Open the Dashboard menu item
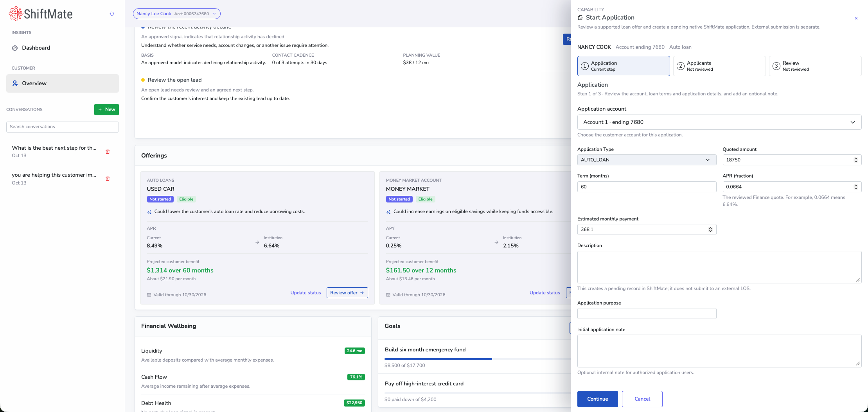 coord(63,48)
